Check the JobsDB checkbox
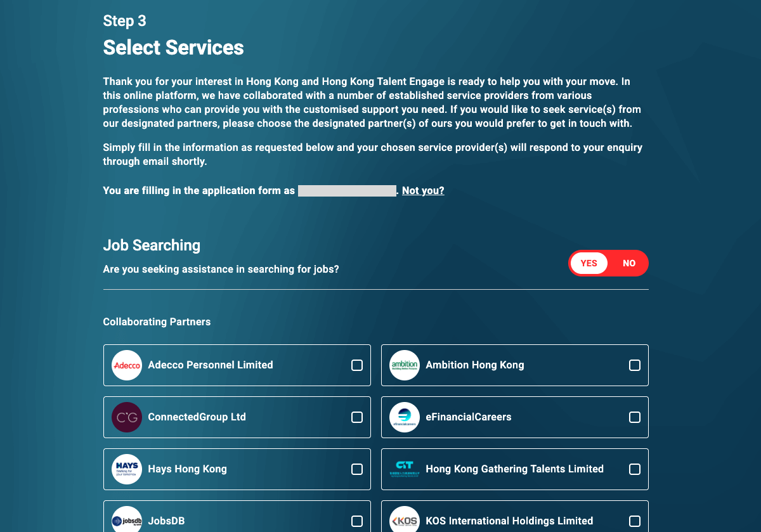Viewport: 761px width, 532px height. [357, 521]
